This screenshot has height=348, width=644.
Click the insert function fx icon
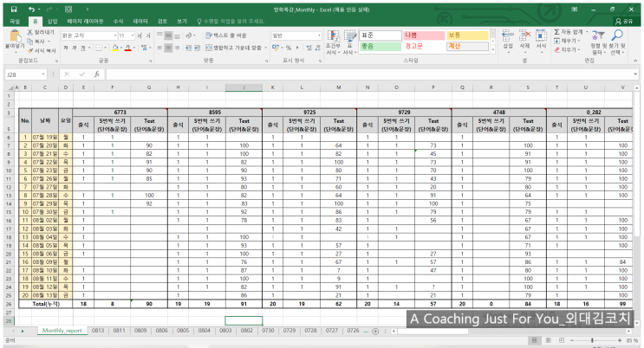(96, 74)
